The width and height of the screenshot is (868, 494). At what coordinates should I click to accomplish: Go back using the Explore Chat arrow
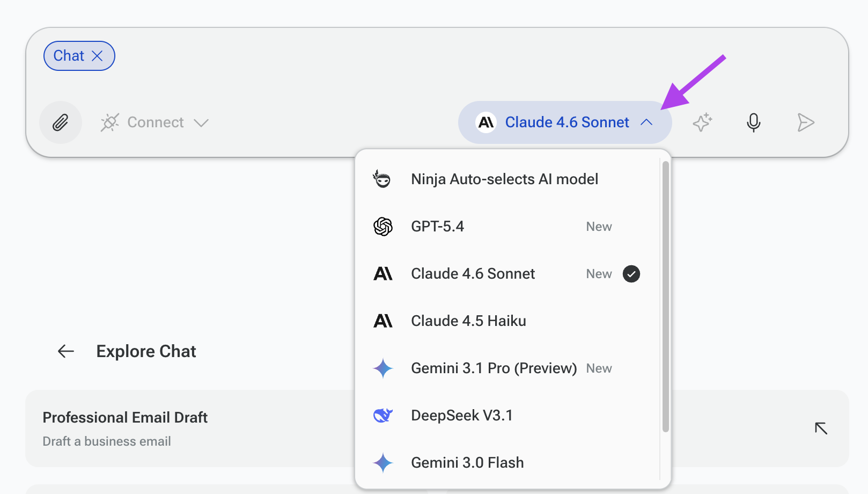pyautogui.click(x=66, y=351)
